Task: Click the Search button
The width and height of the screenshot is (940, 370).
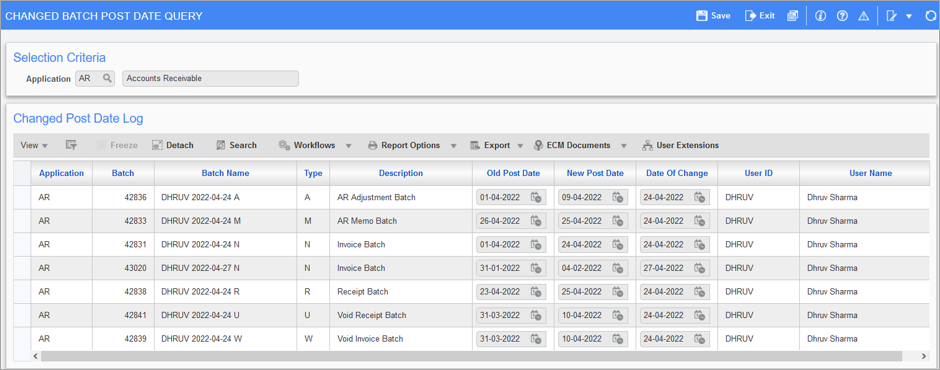Action: point(236,145)
